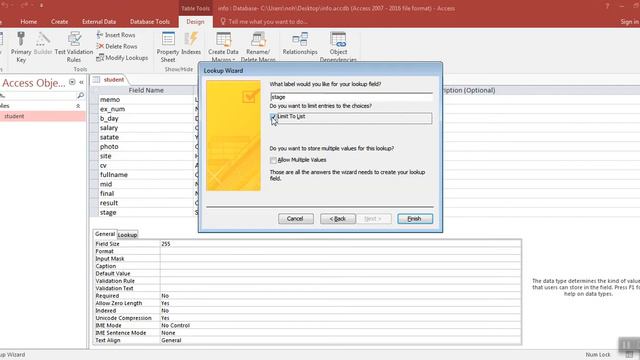Click the Field Name column header
Viewport: 640px width, 360px height.
(x=146, y=90)
